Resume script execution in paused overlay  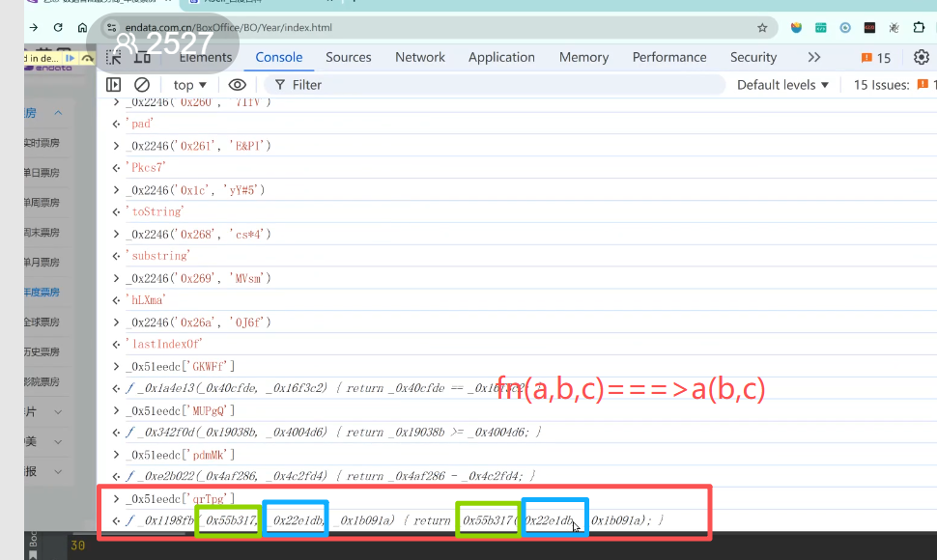pos(70,58)
